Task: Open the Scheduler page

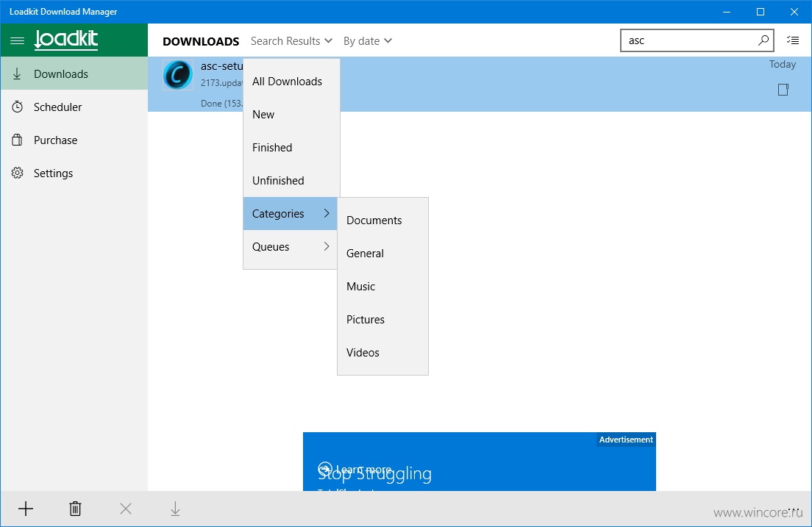Action: click(74, 107)
